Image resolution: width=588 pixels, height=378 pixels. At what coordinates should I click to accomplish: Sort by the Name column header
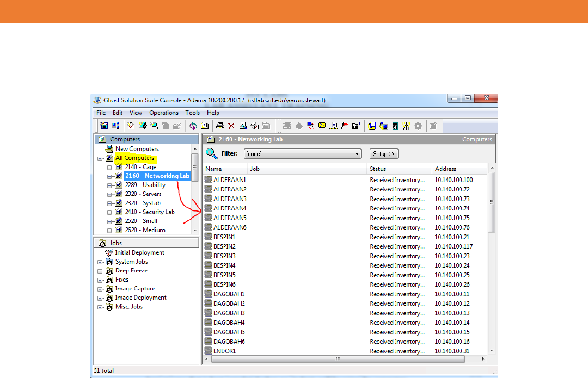click(x=225, y=169)
